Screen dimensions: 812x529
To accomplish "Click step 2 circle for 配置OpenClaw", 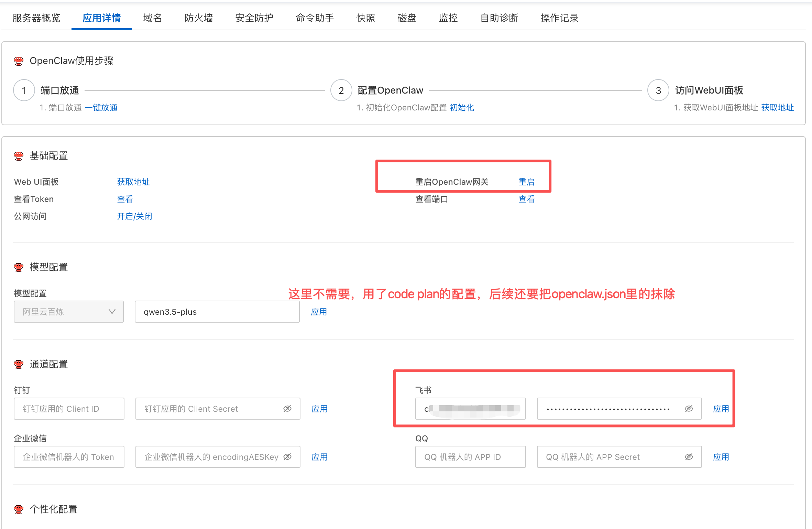I will pyautogui.click(x=341, y=90).
